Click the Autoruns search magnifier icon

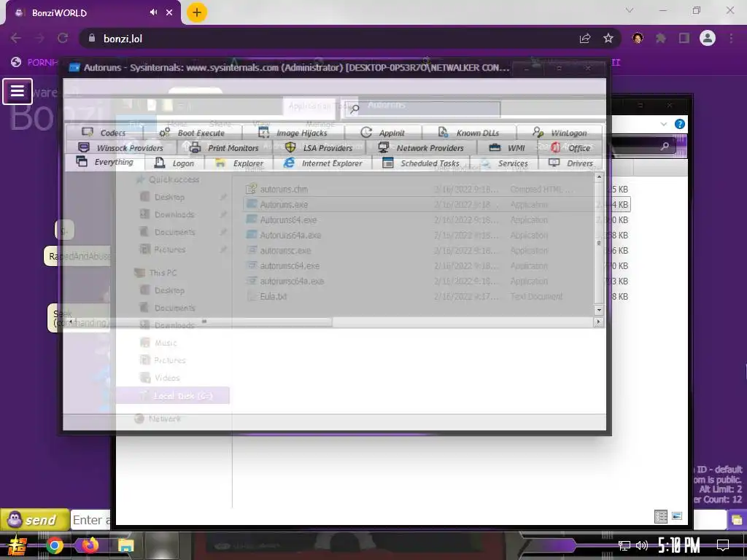coord(355,109)
